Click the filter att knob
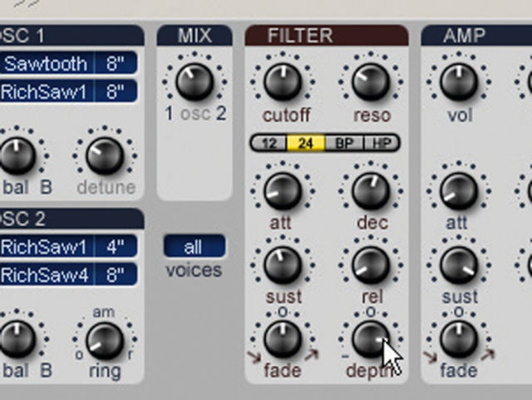 [283, 190]
